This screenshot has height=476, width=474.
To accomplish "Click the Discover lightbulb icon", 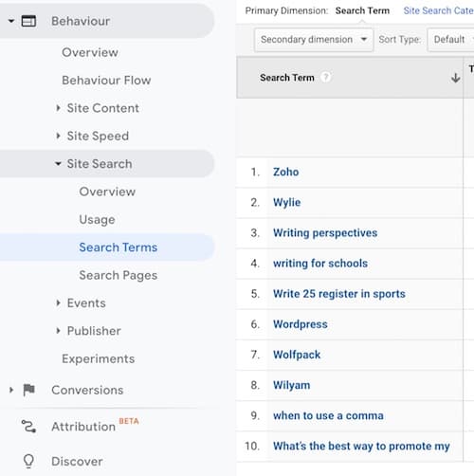I will pos(28,461).
